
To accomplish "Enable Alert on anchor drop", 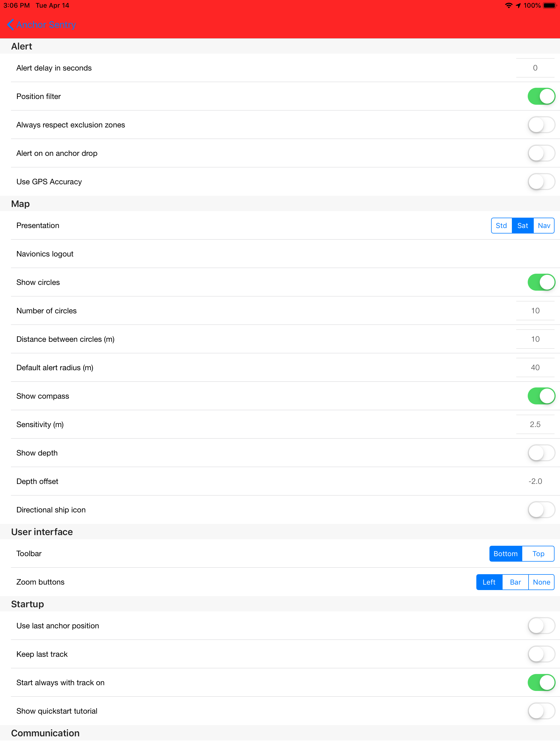I will 541,153.
